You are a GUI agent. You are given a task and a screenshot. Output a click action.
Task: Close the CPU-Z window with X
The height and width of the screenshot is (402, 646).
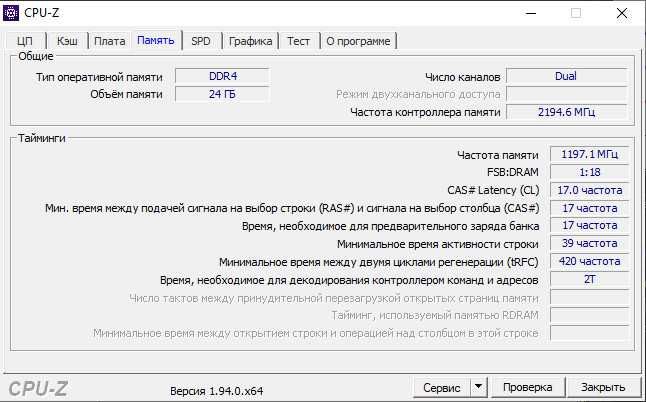tap(622, 13)
